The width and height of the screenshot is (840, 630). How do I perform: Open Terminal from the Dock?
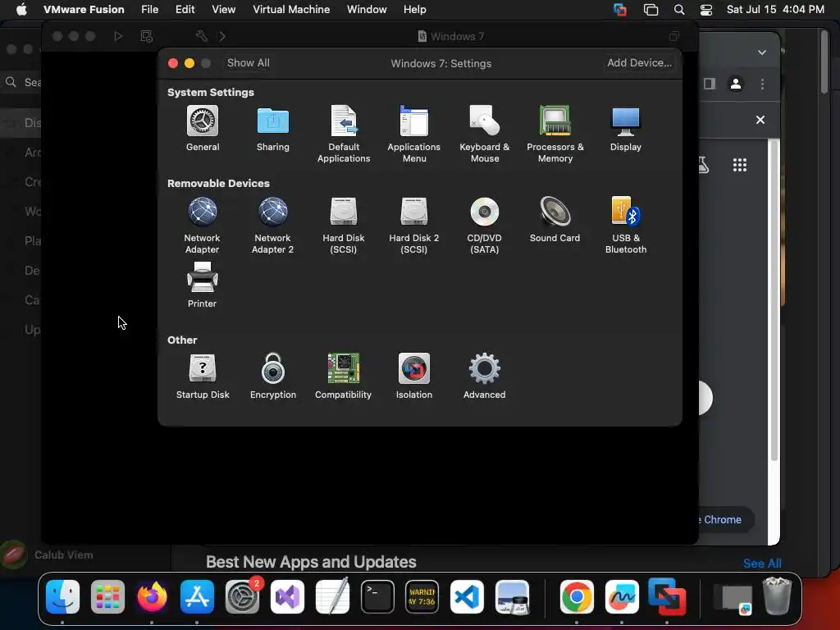(377, 596)
